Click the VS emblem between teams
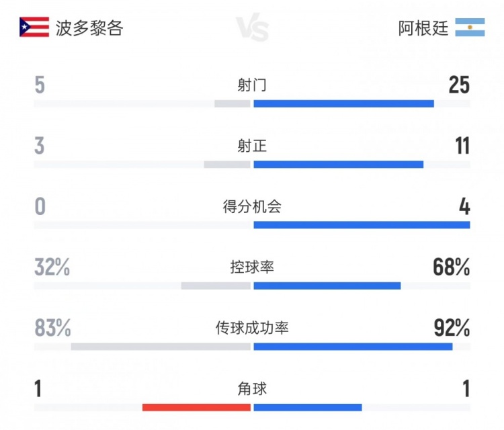Image resolution: width=504 pixels, height=430 pixels. coord(252,29)
